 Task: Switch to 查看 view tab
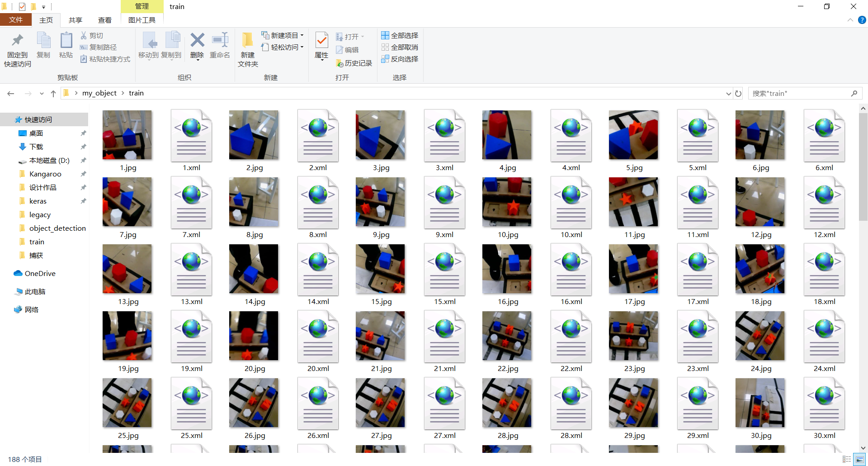coord(105,20)
